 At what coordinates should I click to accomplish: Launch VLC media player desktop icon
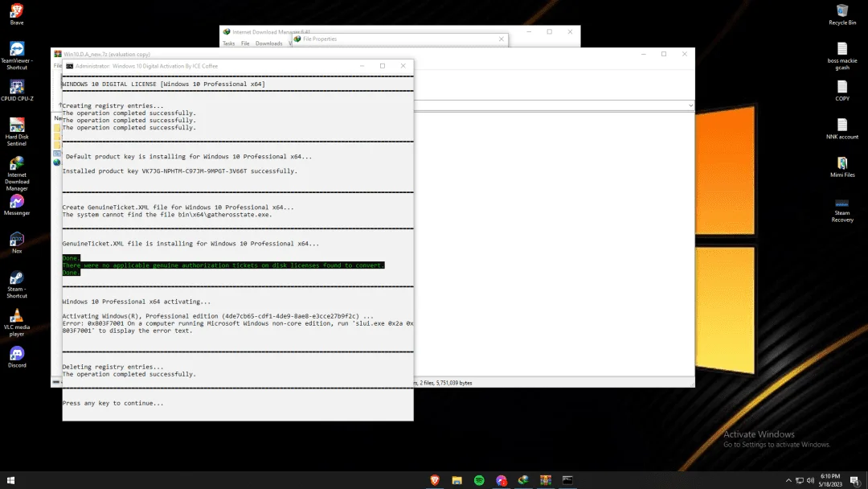[x=17, y=323]
